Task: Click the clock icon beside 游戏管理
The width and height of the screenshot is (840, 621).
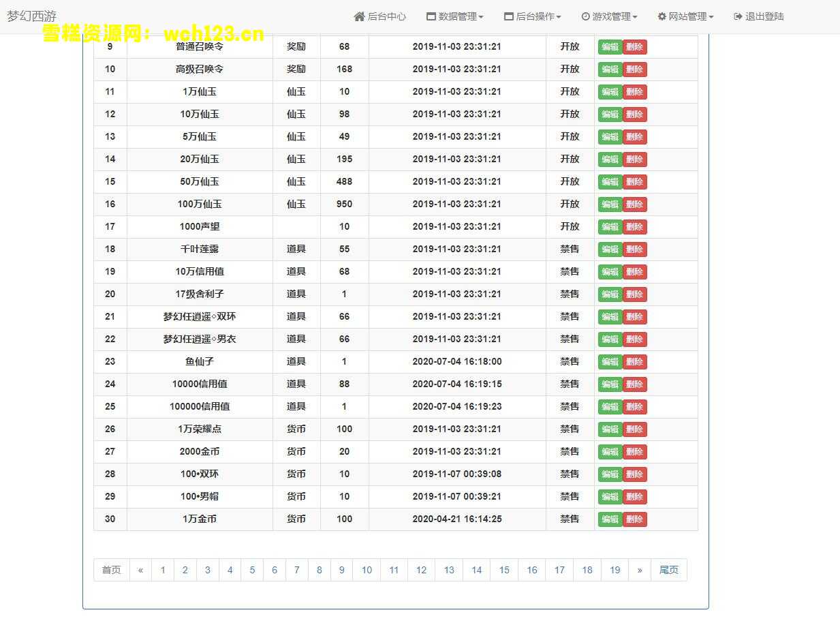Action: 585,16
